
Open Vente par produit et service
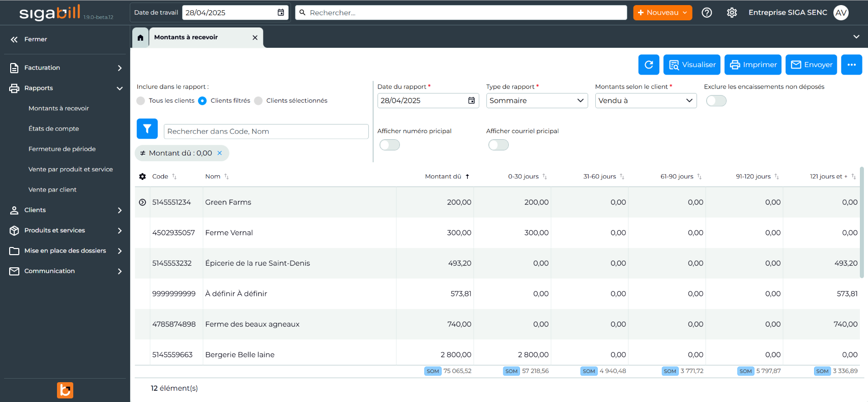click(x=71, y=169)
